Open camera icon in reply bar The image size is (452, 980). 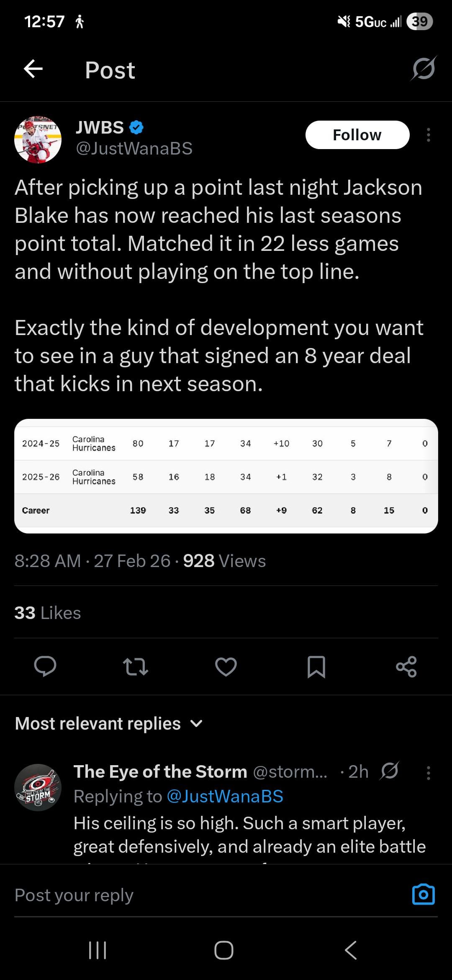pyautogui.click(x=424, y=895)
